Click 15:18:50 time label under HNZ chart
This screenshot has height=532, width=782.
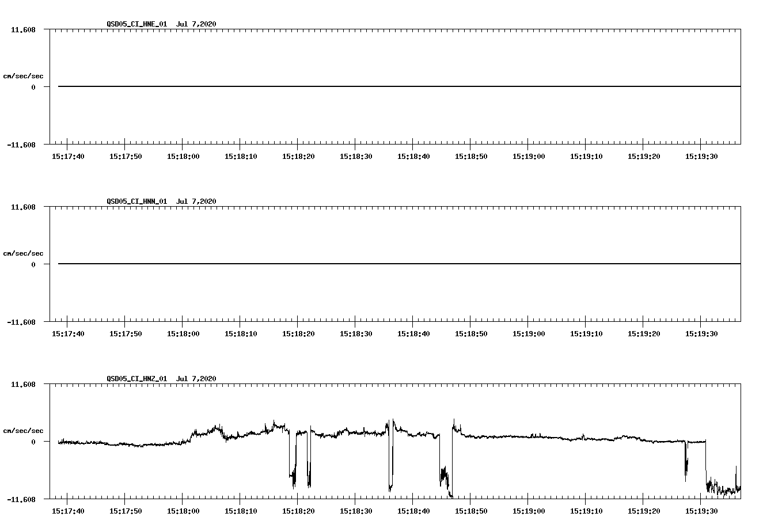pos(471,511)
